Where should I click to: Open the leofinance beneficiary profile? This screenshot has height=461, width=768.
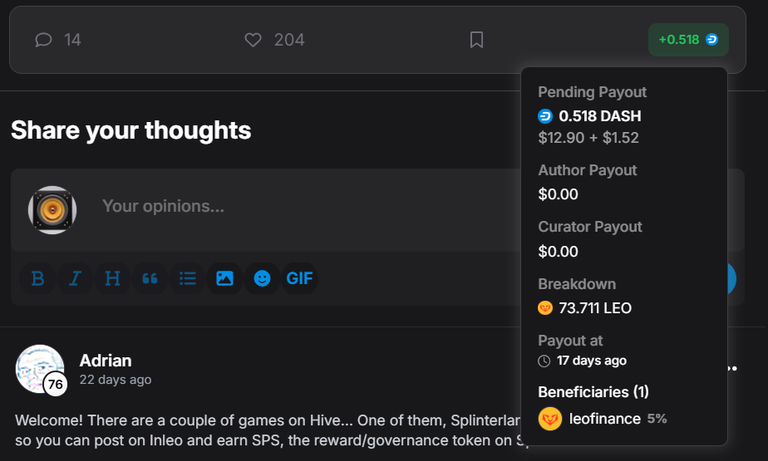click(x=604, y=419)
